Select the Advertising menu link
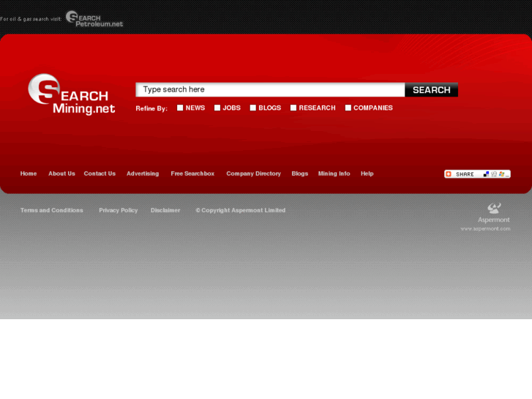Screen dimensions: 532x399 (x=143, y=174)
